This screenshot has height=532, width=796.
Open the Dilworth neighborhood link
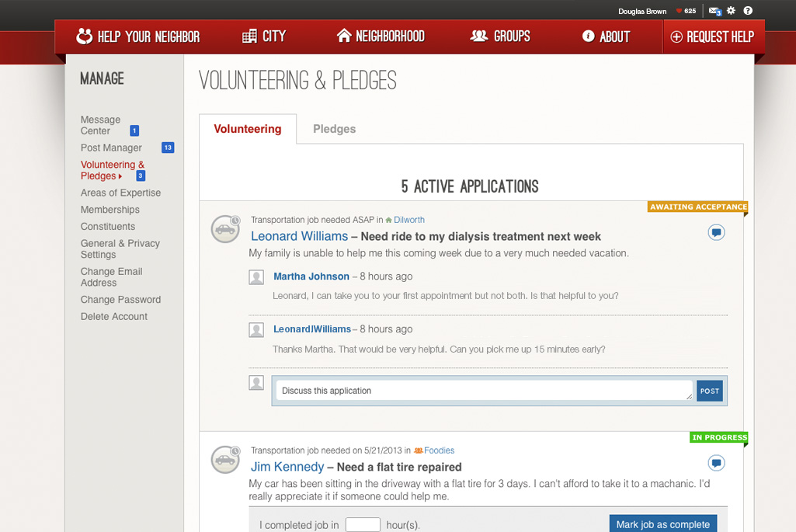point(408,220)
